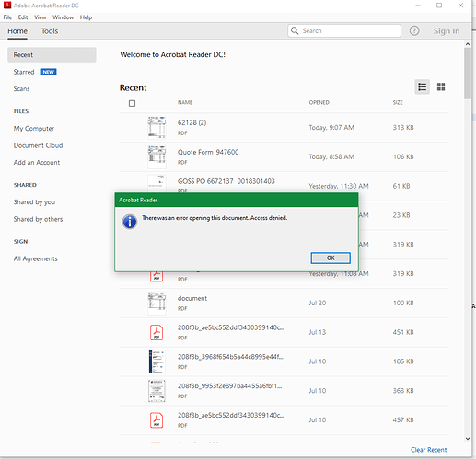Click the magnifier search icon
476x459 pixels.
(295, 30)
